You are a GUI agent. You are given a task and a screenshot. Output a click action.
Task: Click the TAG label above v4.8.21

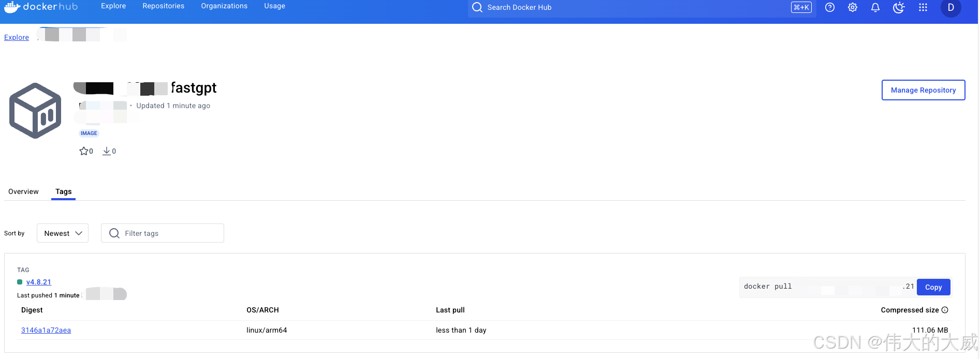23,270
